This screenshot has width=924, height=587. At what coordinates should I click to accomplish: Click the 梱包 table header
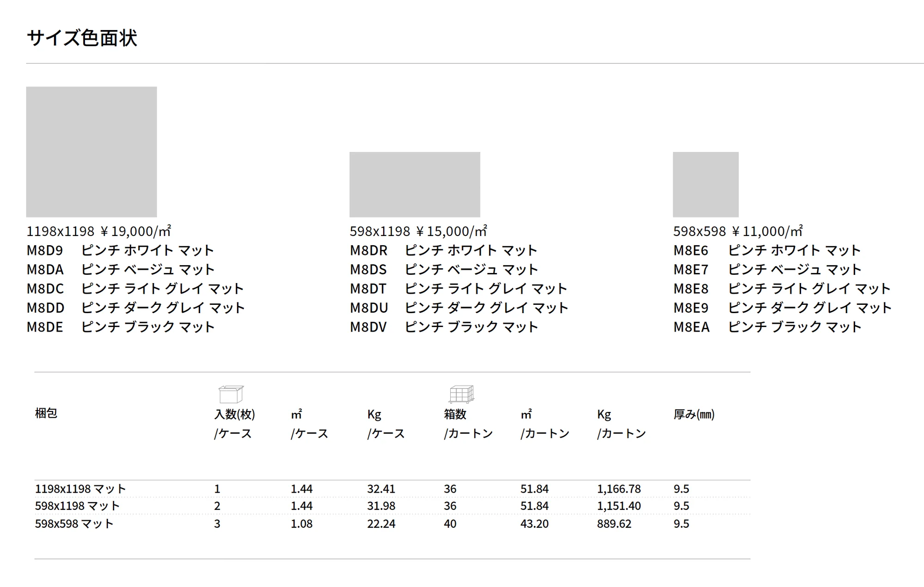coord(46,413)
